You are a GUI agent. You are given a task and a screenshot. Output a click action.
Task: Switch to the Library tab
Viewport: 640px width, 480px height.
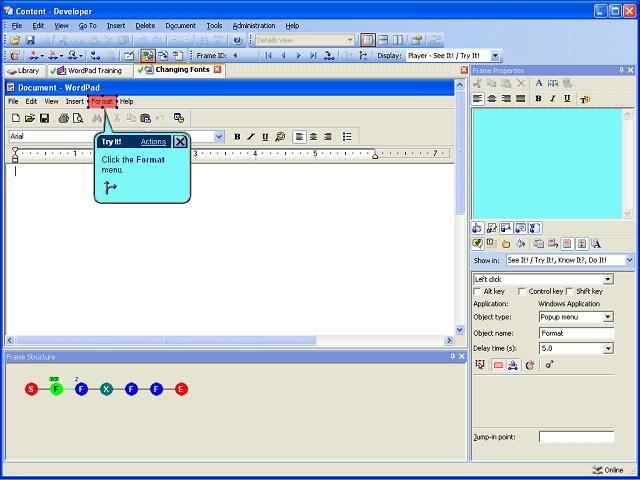(x=24, y=71)
